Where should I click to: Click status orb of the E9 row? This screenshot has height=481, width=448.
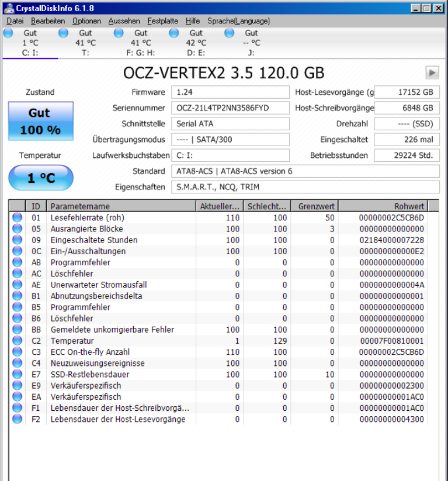pyautogui.click(x=17, y=385)
